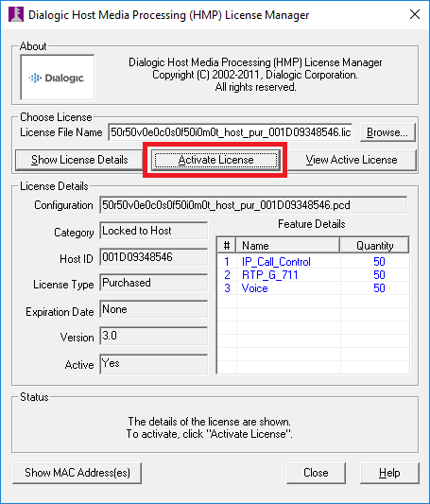Select the RTP_G_711 feature row
Screen dimensions: 430x504
tap(313, 275)
